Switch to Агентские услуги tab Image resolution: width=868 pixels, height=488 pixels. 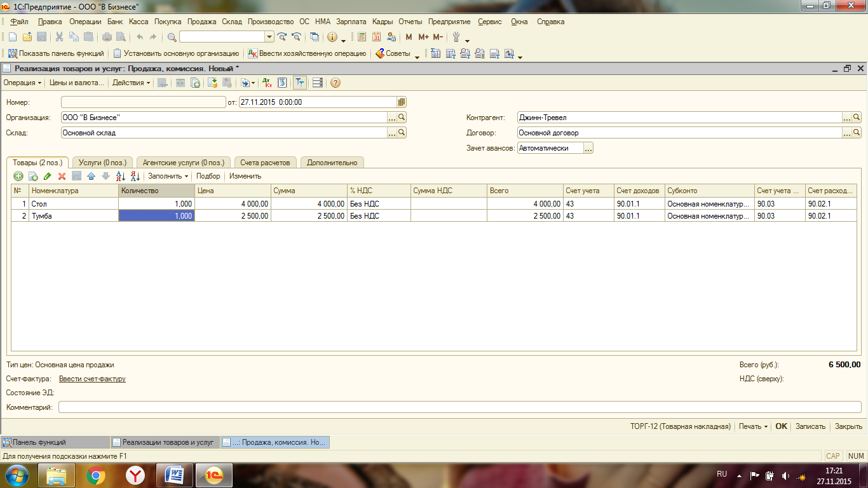[184, 162]
